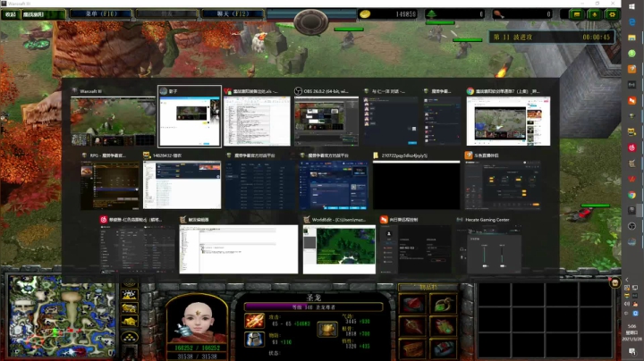Click the gold arrow icon button top right

594,14
